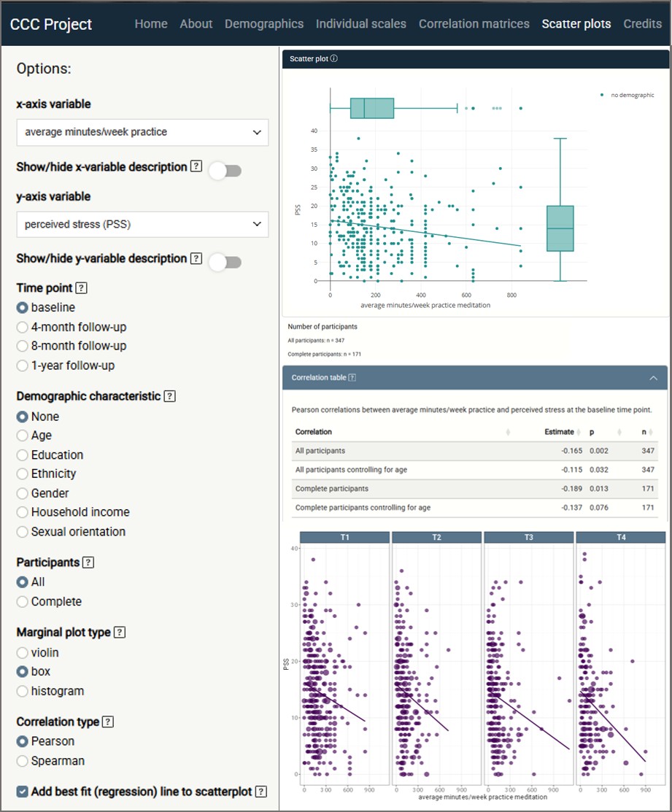
Task: Sort table by n column arrows
Action: pyautogui.click(x=651, y=432)
